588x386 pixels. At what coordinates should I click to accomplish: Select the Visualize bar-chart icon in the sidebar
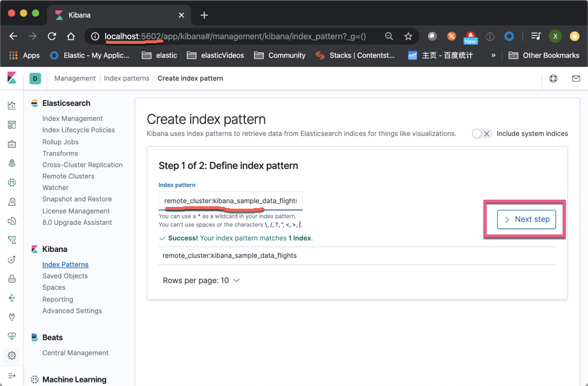[x=11, y=104]
